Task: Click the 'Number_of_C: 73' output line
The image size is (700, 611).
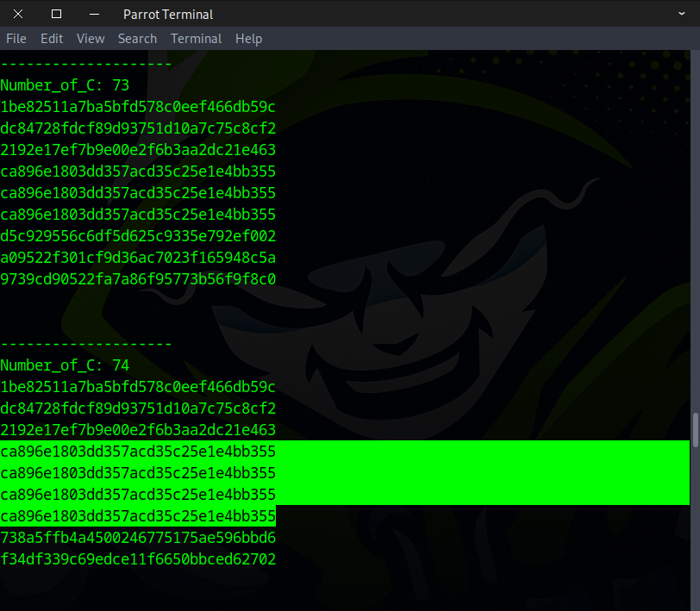Action: pos(65,85)
